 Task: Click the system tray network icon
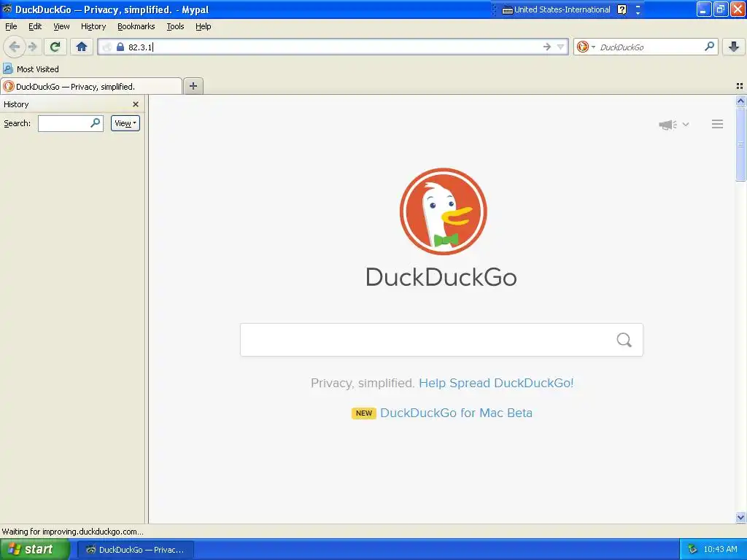tap(692, 549)
